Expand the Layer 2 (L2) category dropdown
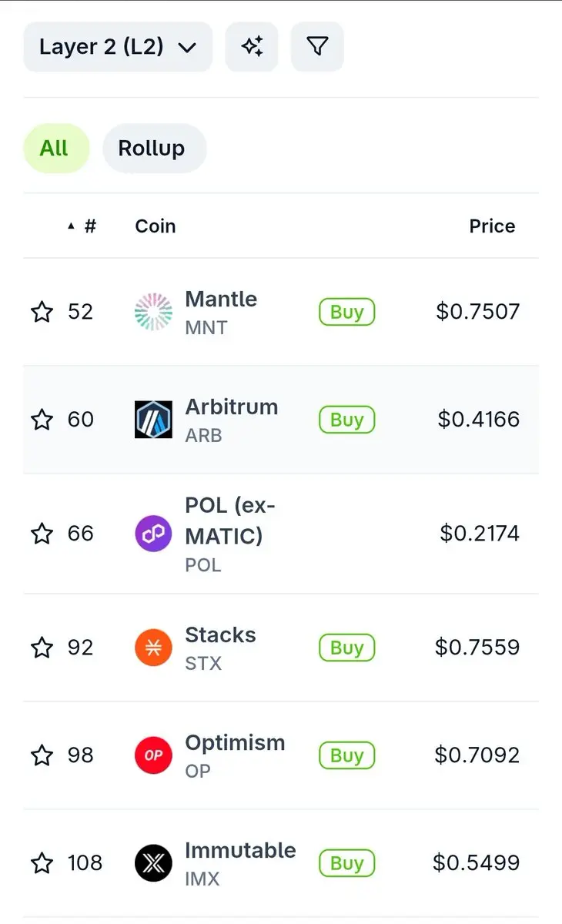 [118, 47]
